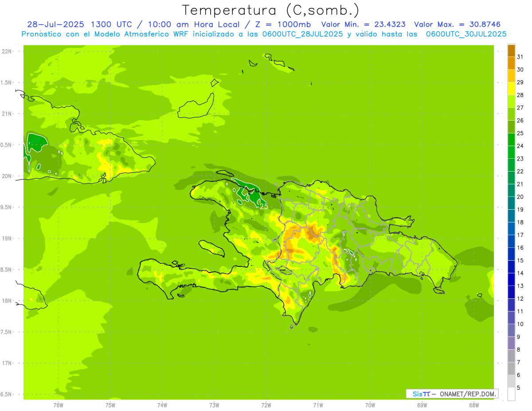Click the '22N' latitude axis label

[x=7, y=51]
